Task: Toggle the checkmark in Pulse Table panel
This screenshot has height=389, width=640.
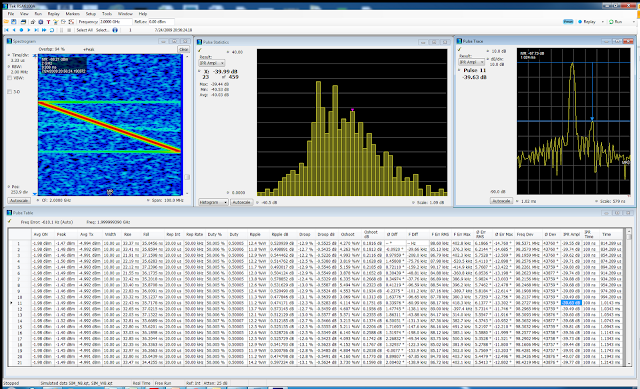Action: pos(10,222)
